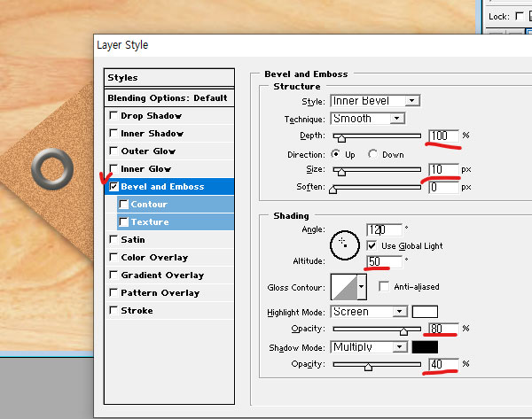532x419 pixels.
Task: Click the metal ring grommet on canvas
Action: click(x=52, y=169)
